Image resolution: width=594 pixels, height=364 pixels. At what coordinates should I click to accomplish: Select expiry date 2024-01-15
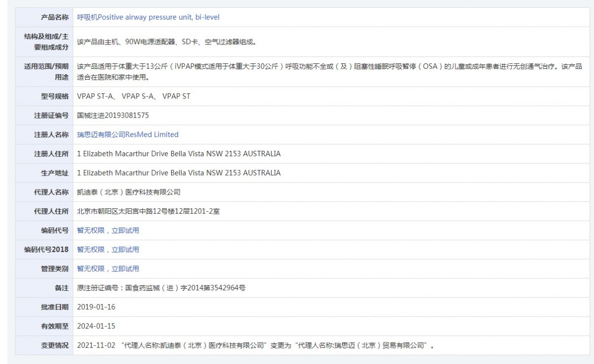[96, 326]
